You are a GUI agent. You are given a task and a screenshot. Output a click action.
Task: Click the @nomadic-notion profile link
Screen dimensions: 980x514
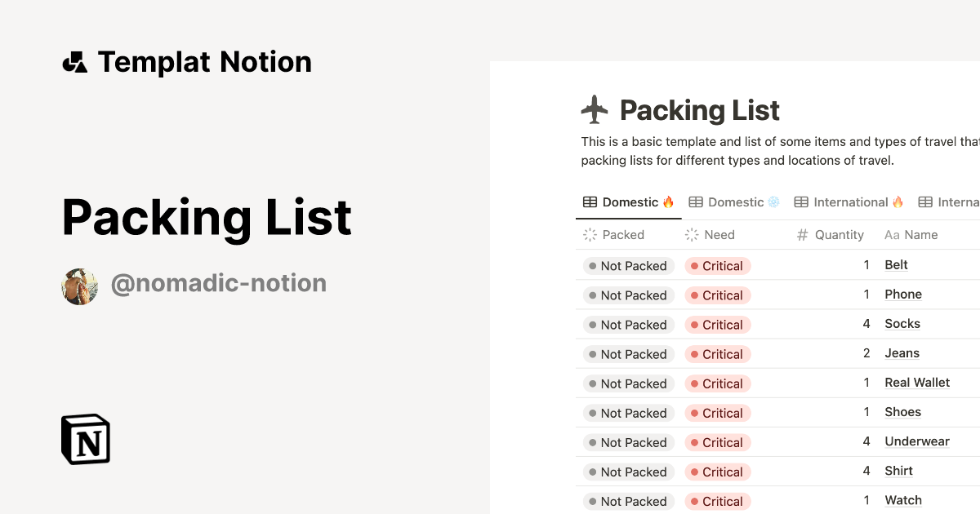point(218,283)
